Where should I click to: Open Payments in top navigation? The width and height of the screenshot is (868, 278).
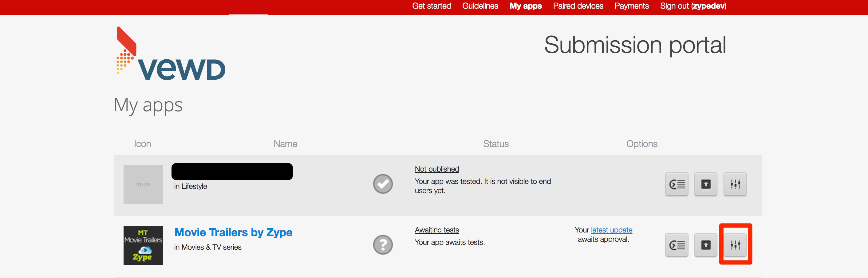(631, 6)
